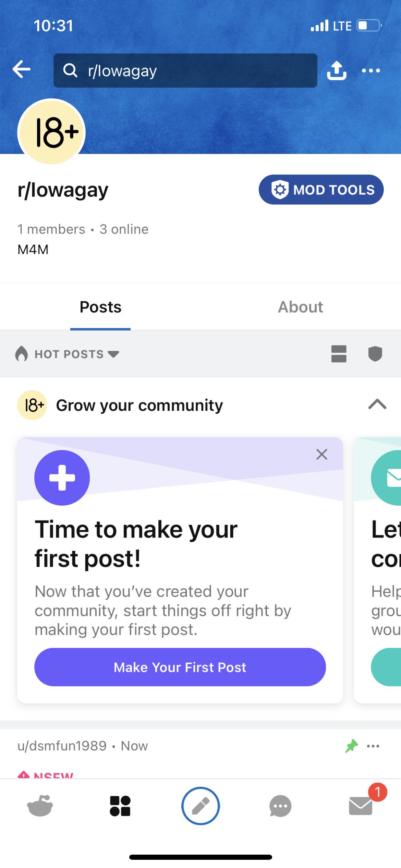Switch to the About tab

301,307
